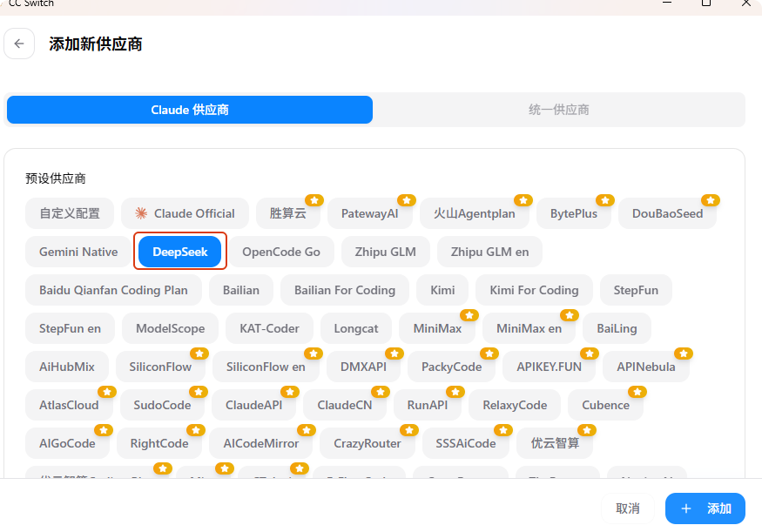The height and width of the screenshot is (532, 762).
Task: Choose Baidu Qianfan Coding Plan
Action: pyautogui.click(x=113, y=290)
